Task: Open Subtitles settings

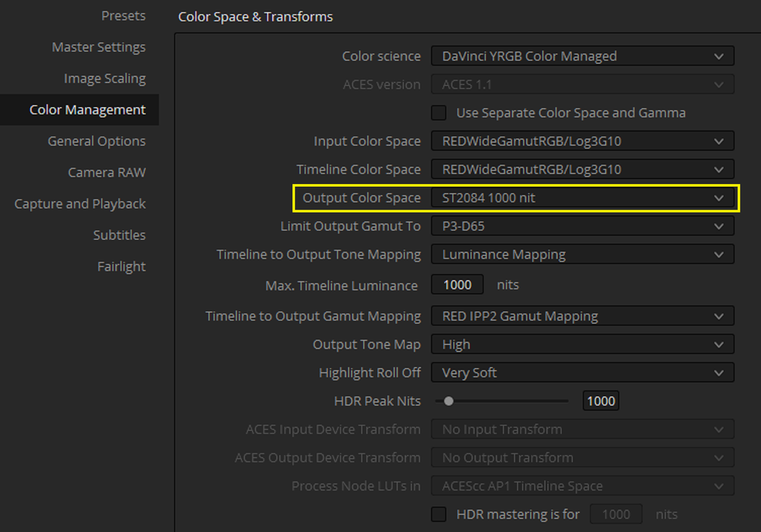Action: point(119,235)
